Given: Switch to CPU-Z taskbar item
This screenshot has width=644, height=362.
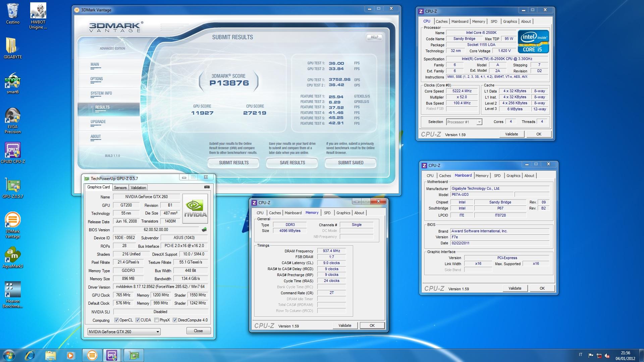Looking at the screenshot, I should pyautogui.click(x=112, y=355).
